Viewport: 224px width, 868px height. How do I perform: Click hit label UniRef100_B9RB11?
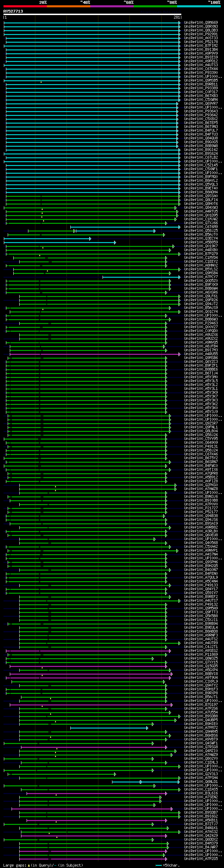click(201, 84)
